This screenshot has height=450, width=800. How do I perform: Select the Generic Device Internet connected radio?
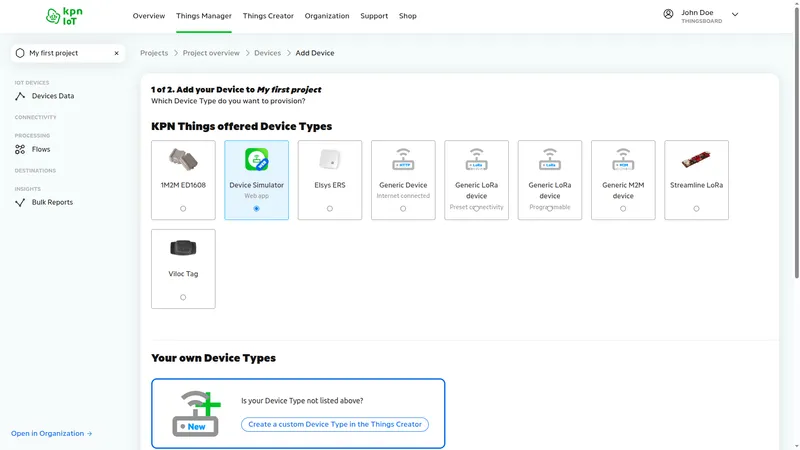403,209
